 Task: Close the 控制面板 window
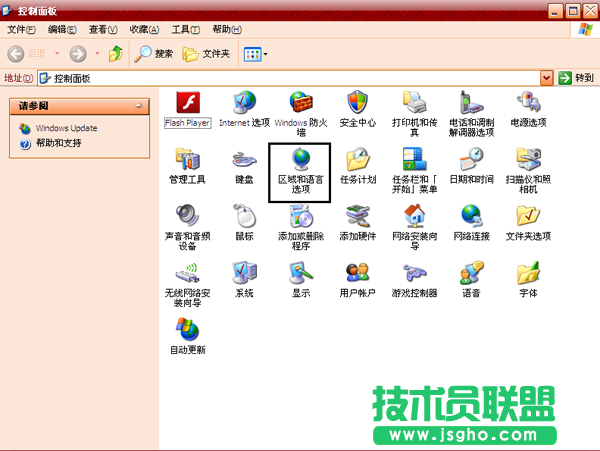point(590,11)
